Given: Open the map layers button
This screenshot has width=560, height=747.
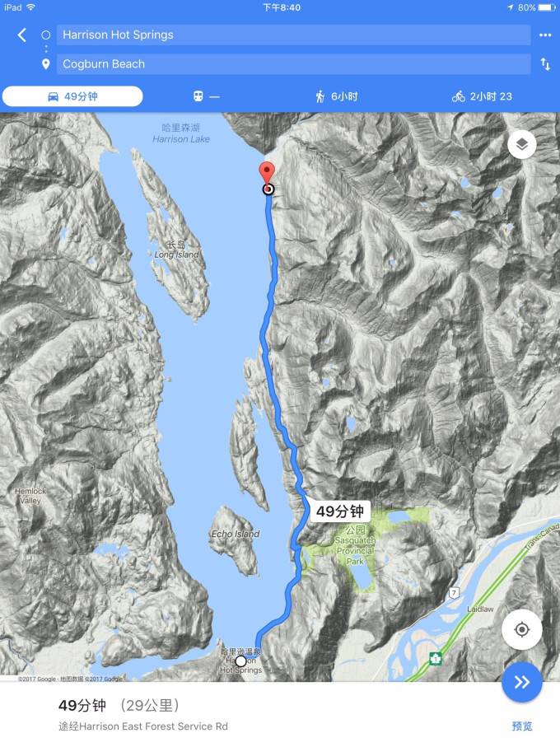Looking at the screenshot, I should pos(522,144).
